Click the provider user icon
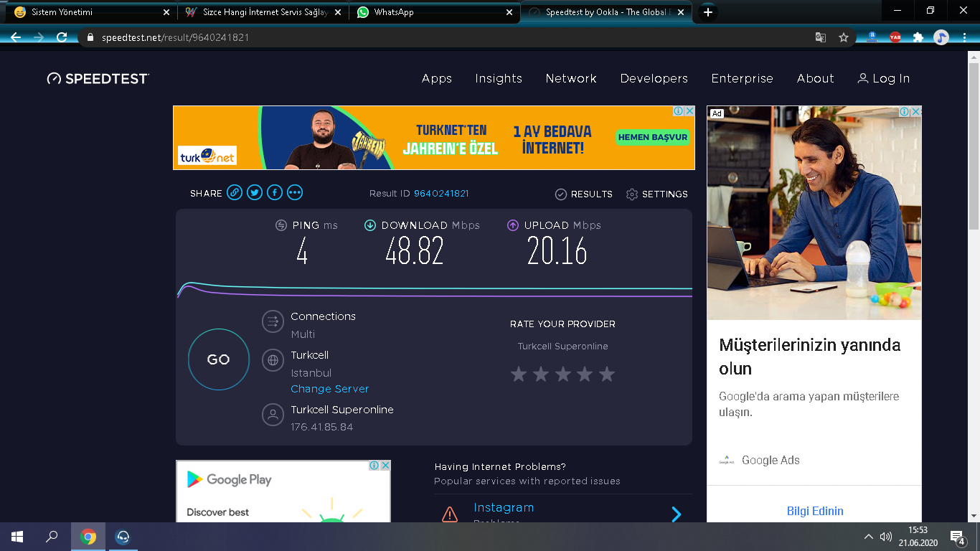This screenshot has width=980, height=551. pos(273,415)
